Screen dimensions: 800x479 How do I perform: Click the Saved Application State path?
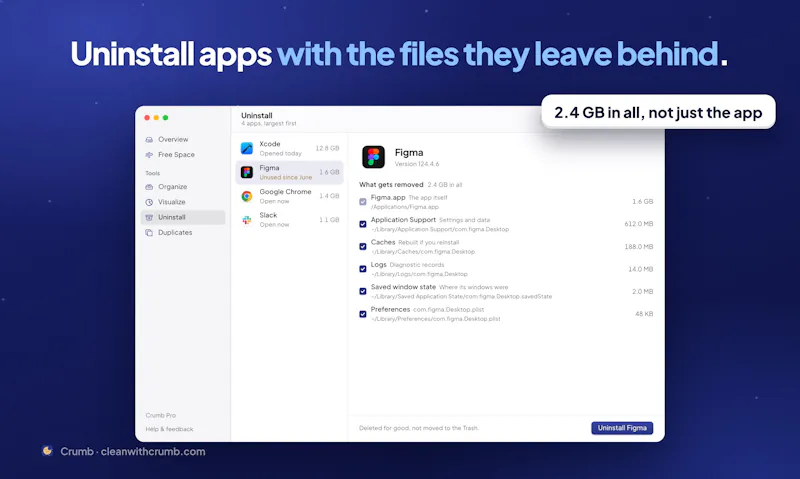tap(461, 297)
